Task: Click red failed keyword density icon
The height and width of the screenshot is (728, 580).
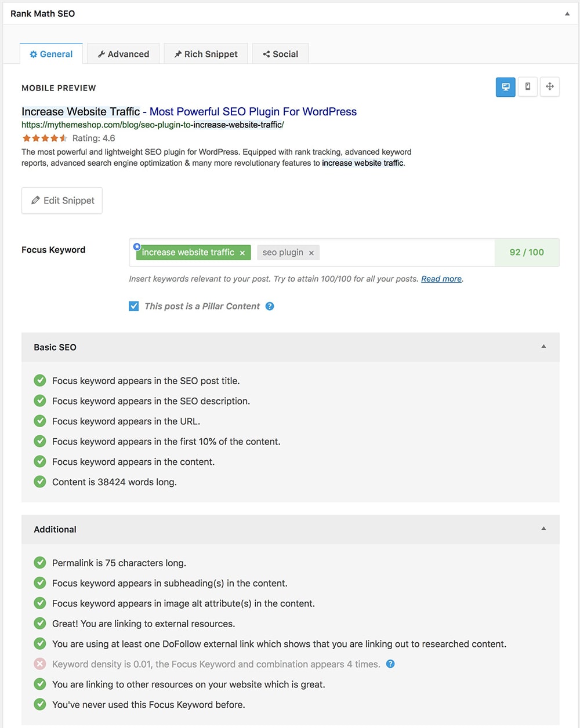Action: [40, 664]
